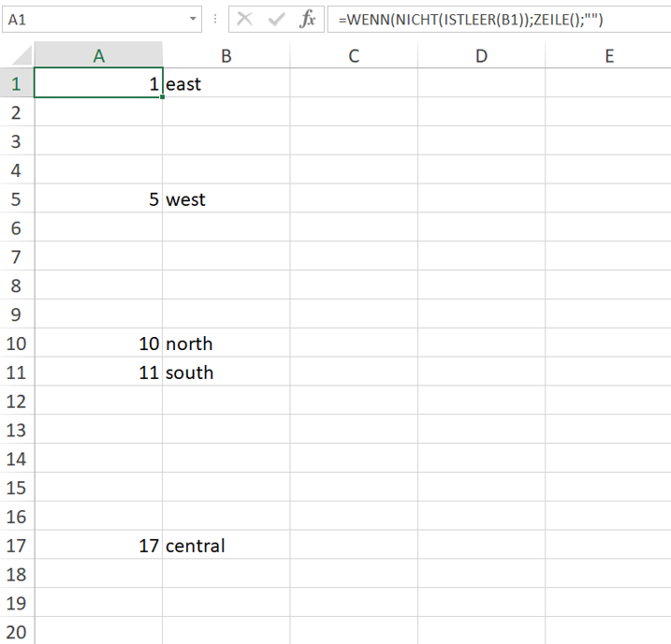Open the Insert Function fx dialog
This screenshot has width=671, height=644.
tap(307, 20)
